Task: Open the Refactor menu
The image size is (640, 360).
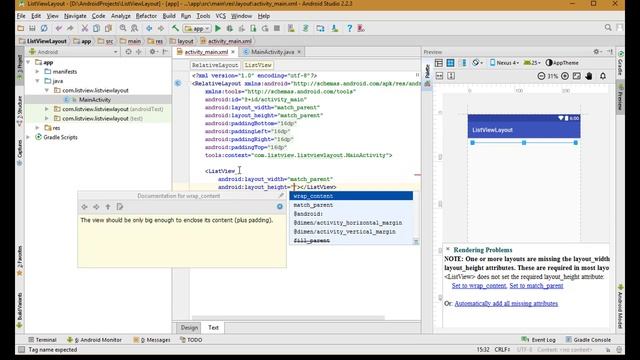Action: pos(146,16)
